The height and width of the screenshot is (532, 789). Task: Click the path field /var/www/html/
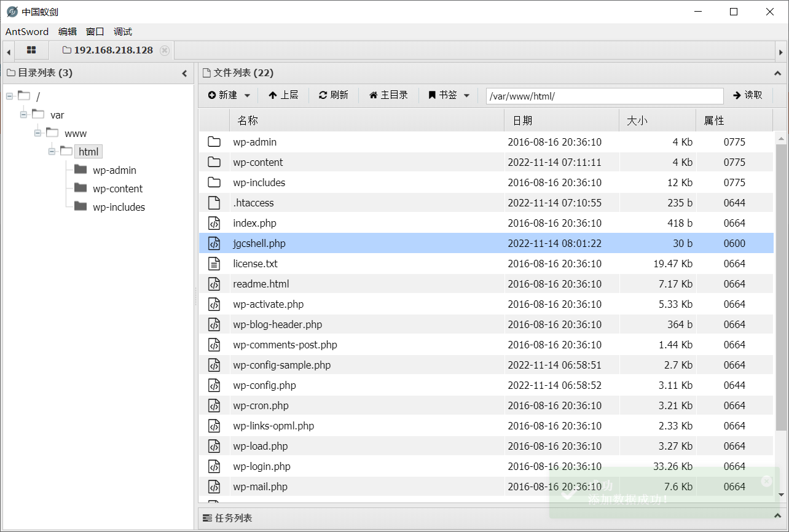(605, 96)
